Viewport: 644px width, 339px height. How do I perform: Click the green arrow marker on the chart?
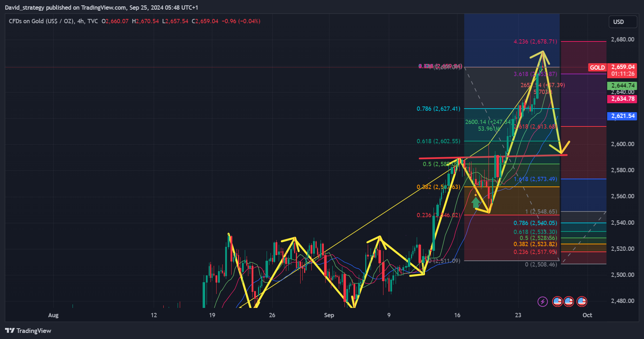(475, 203)
